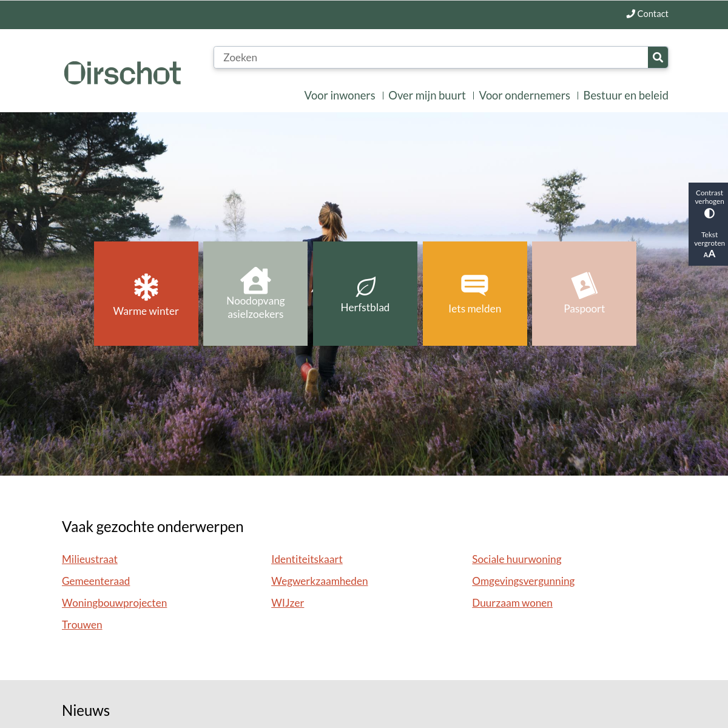Screen dimensions: 728x728
Task: Open the Duurzaam wonen link
Action: [x=513, y=603]
